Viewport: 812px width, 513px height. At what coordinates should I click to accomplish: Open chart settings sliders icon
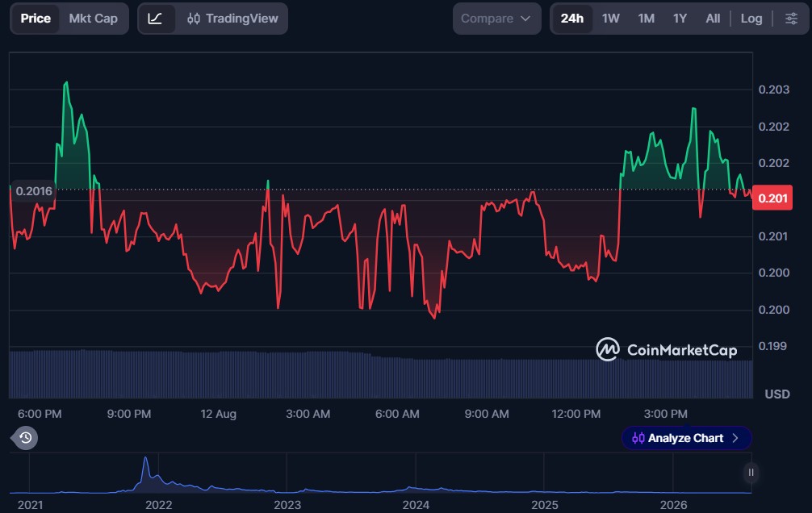pyautogui.click(x=791, y=19)
